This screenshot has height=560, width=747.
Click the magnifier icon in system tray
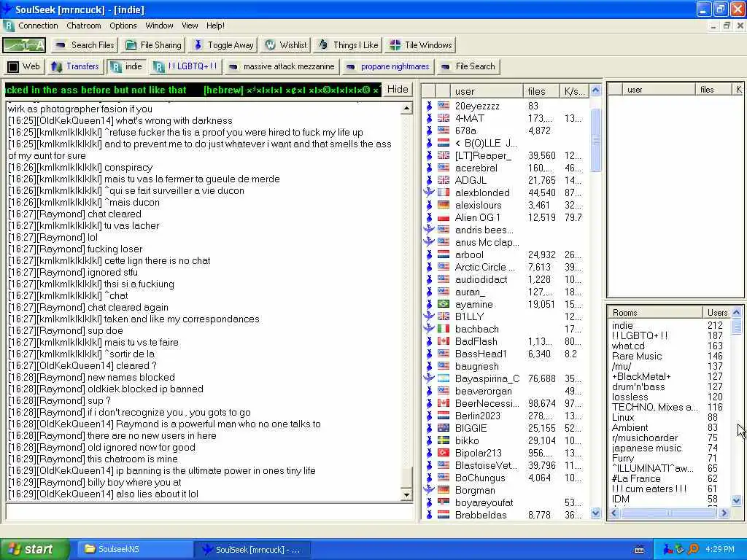694,549
